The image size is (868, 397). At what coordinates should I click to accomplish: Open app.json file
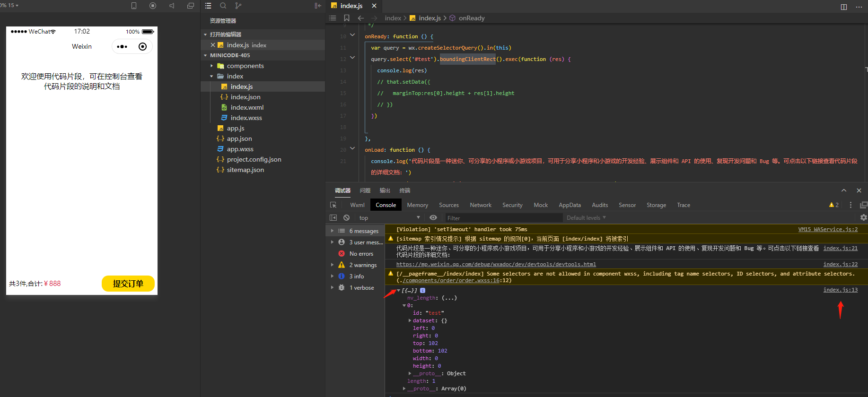[239, 138]
